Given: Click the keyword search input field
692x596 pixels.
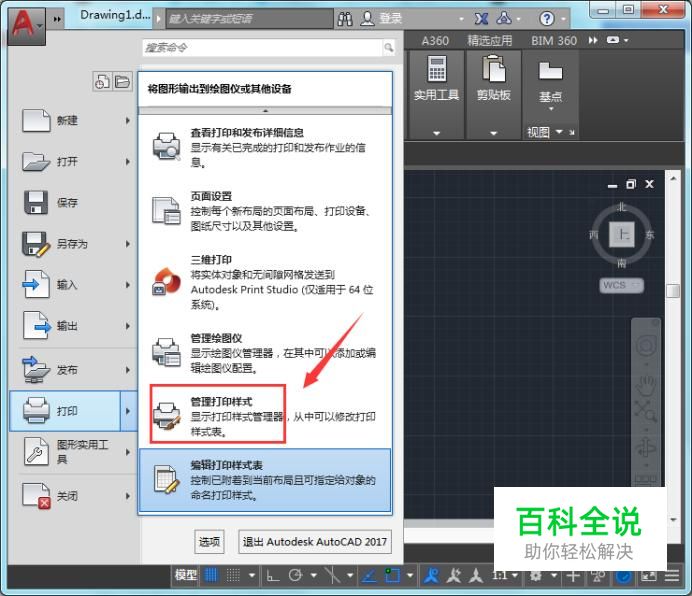Looking at the screenshot, I should coord(249,19).
